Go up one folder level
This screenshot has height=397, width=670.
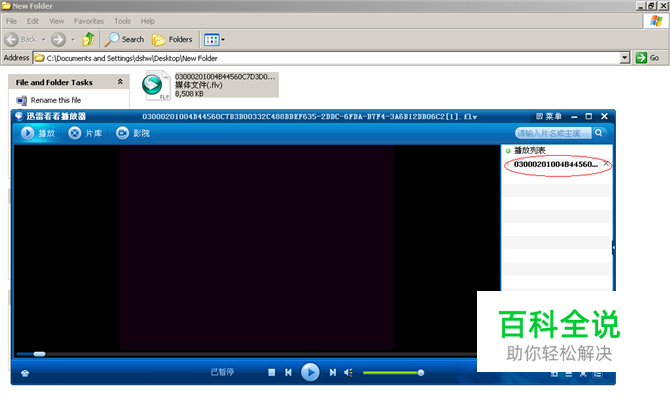[88, 39]
